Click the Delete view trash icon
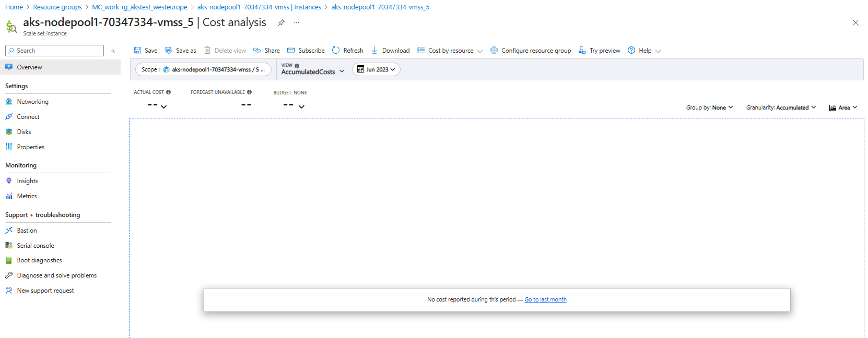 [207, 51]
